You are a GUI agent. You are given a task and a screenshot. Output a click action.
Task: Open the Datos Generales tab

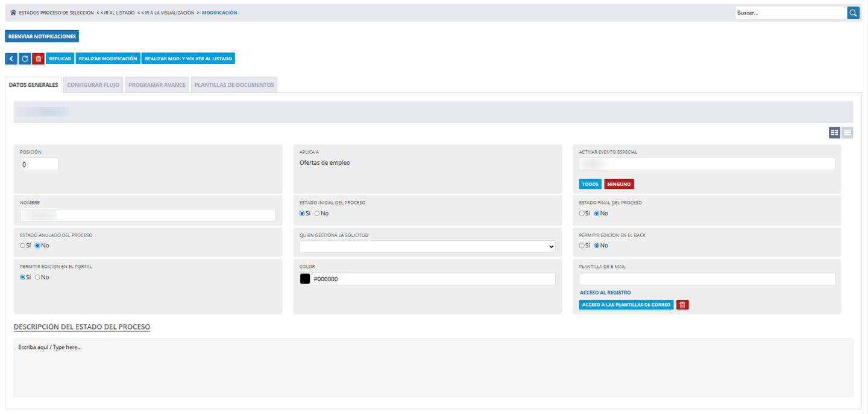(x=34, y=85)
